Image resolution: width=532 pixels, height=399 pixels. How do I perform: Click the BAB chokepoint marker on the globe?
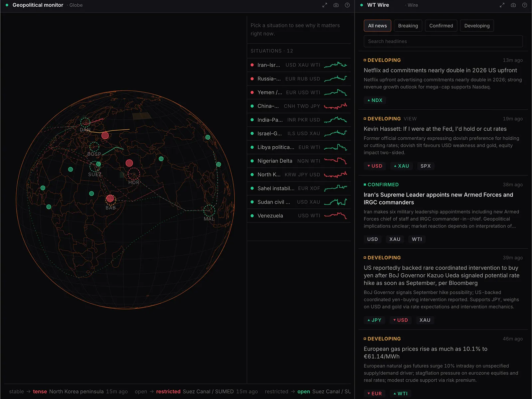click(110, 199)
